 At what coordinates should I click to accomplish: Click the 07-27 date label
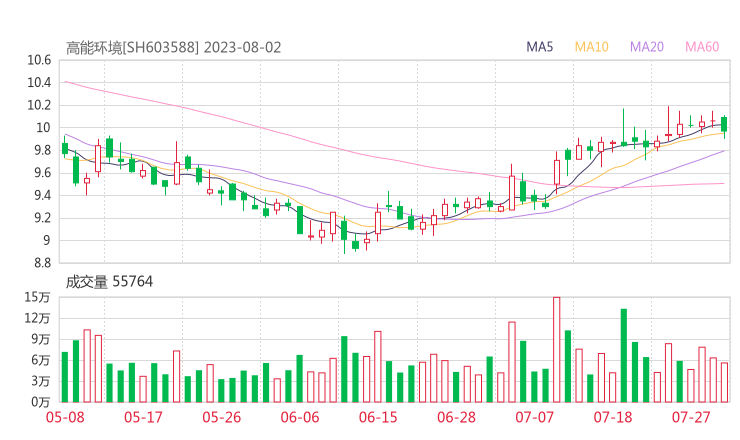click(691, 417)
